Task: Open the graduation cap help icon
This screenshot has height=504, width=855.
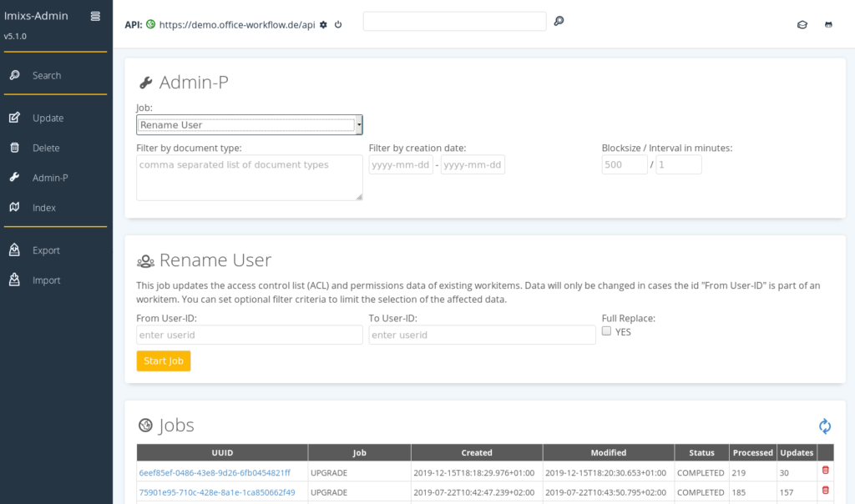Action: [802, 24]
